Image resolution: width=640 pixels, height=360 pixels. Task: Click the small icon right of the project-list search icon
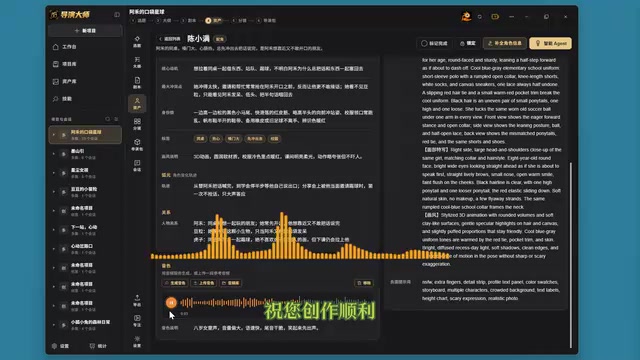pyautogui.click(x=116, y=119)
